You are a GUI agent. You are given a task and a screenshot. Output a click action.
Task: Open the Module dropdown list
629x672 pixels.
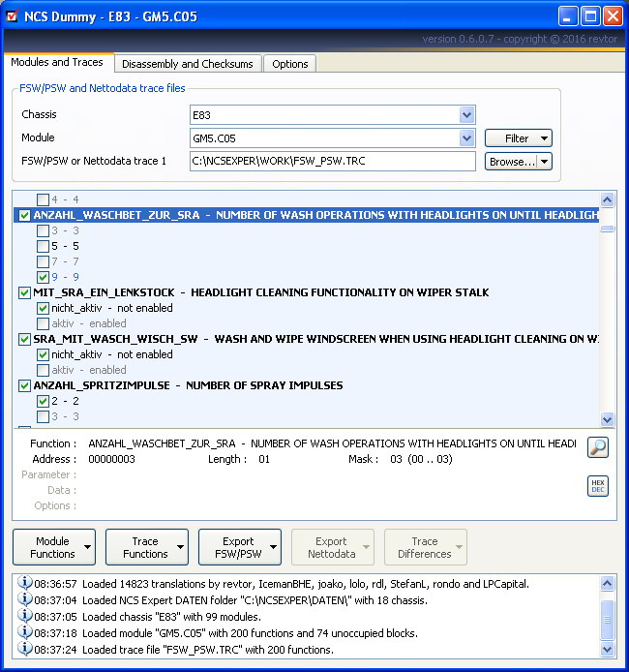(x=466, y=138)
